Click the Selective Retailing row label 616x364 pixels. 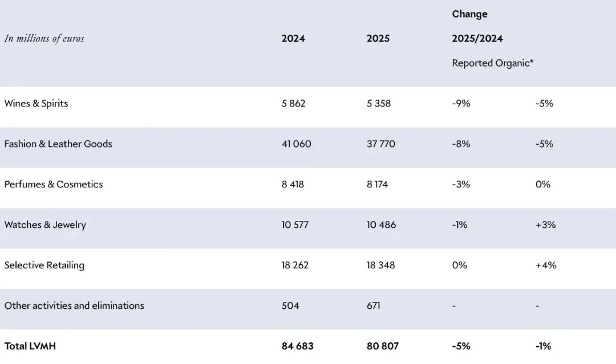[x=44, y=265]
